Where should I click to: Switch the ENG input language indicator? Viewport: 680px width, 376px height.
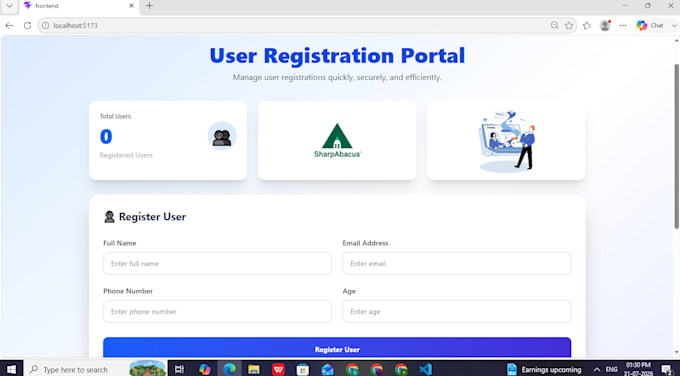611,369
